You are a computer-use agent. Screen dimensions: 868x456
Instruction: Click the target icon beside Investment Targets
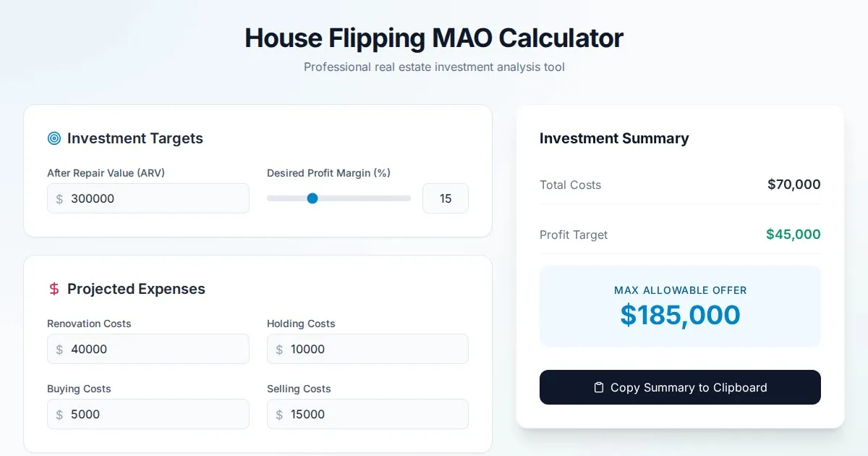[54, 138]
